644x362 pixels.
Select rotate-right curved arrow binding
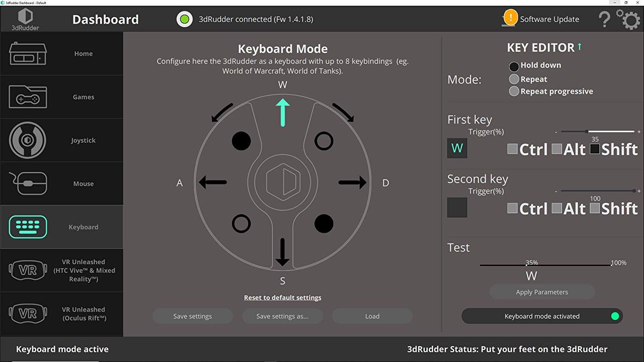pos(343,113)
